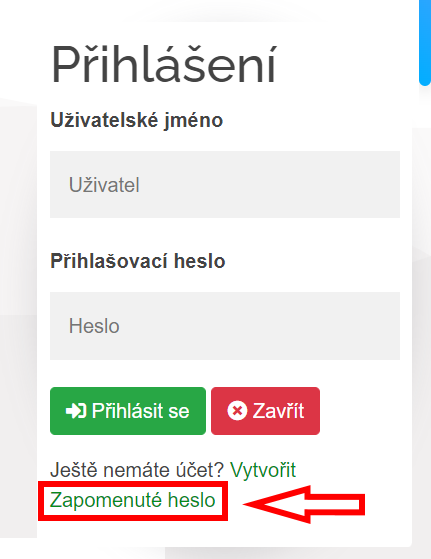Click the gray page background left of dialog
The height and width of the screenshot is (559, 431).
(18, 392)
